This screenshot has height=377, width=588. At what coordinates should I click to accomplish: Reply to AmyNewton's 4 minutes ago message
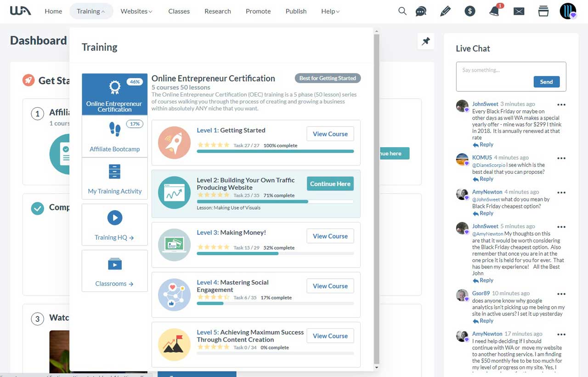pyautogui.click(x=483, y=213)
